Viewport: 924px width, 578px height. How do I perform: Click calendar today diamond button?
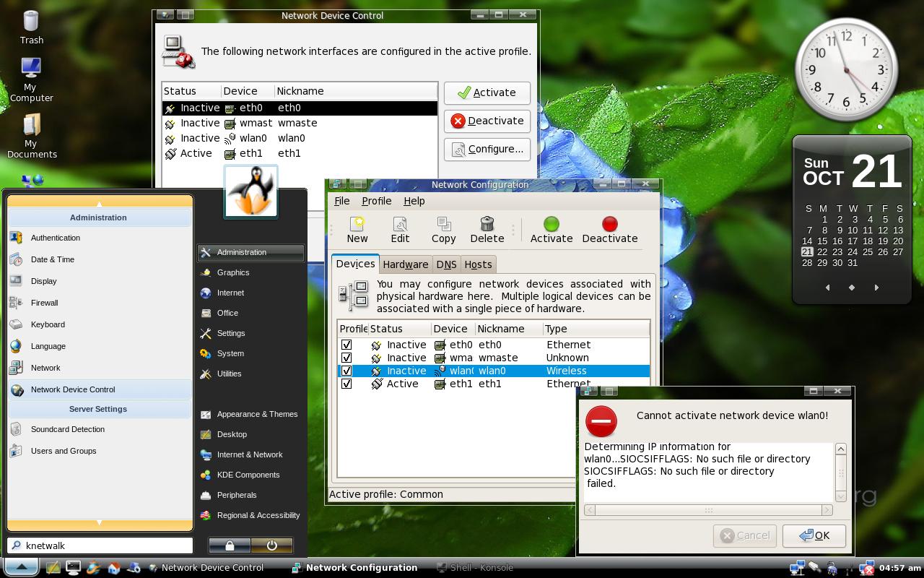pos(852,288)
